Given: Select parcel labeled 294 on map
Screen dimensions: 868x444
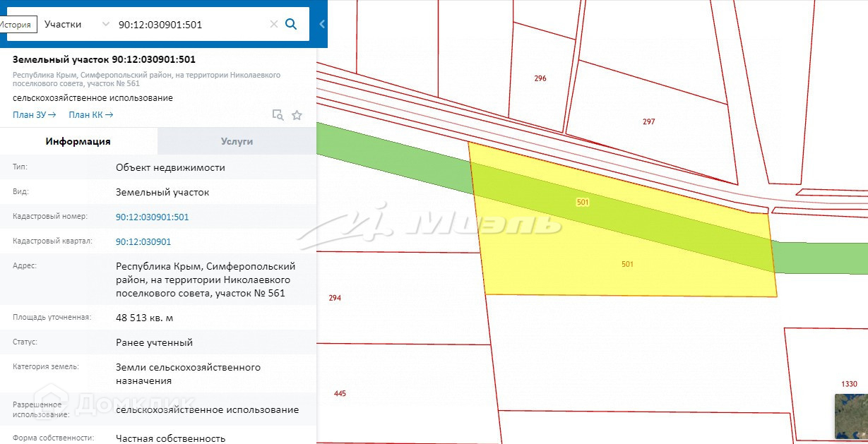Looking at the screenshot, I should click(x=335, y=298).
